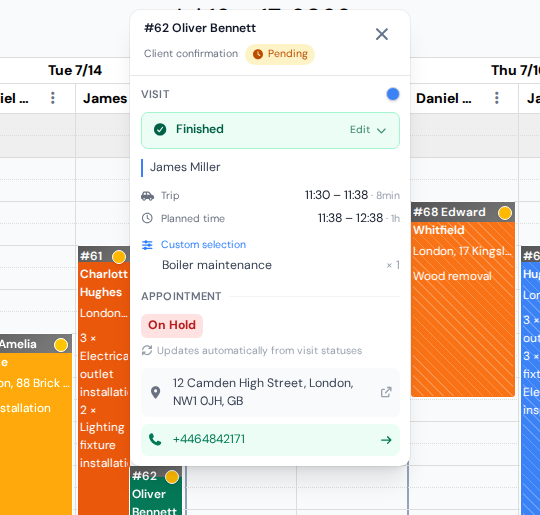Click the chevron beside Edit
The width and height of the screenshot is (540, 515).
coord(381,130)
